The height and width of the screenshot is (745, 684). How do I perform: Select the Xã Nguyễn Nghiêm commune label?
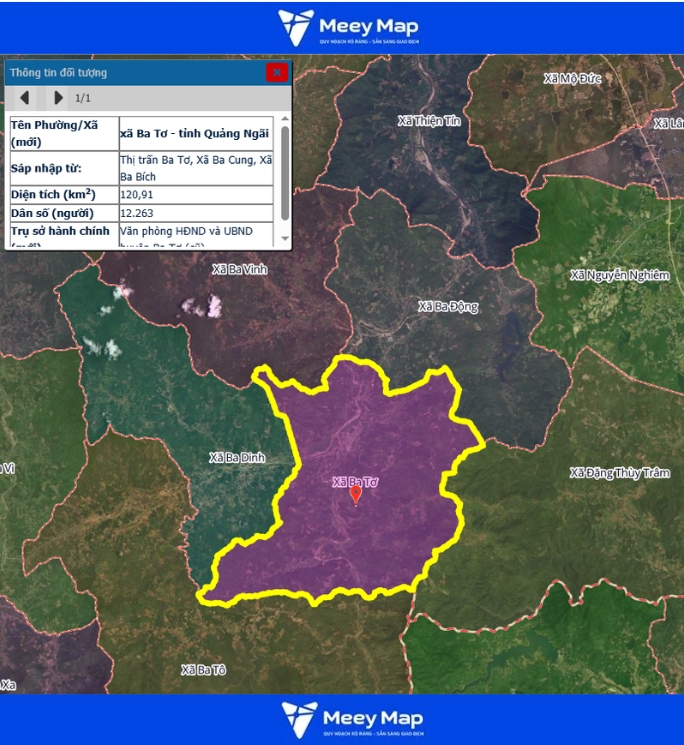tap(619, 274)
